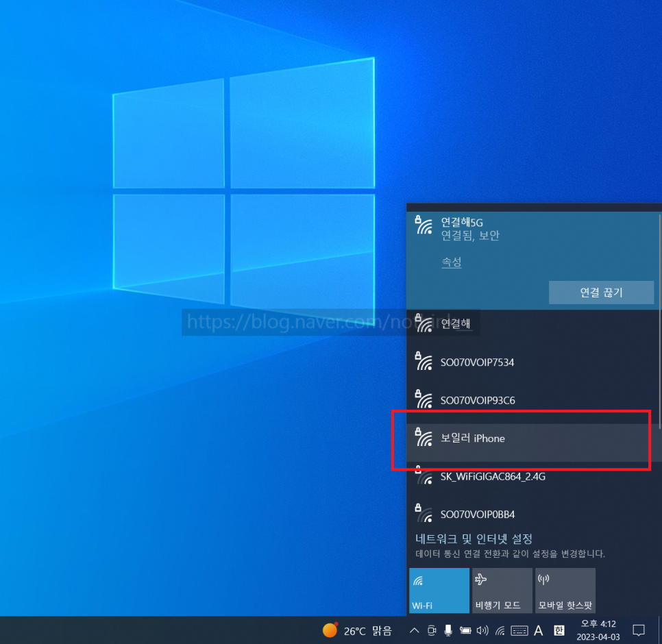662x644 pixels.
Task: Click the clock showing 오후 4:12
Action: pyautogui.click(x=598, y=630)
